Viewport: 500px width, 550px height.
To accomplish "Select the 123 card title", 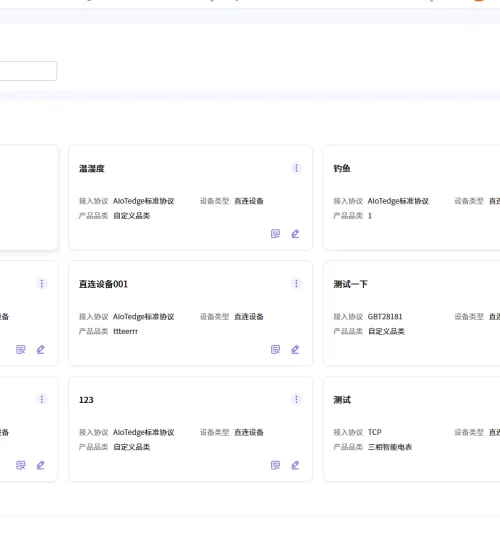I will [x=86, y=400].
